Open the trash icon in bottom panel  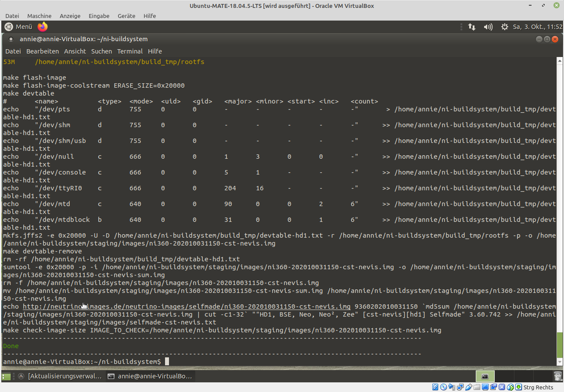(557, 376)
